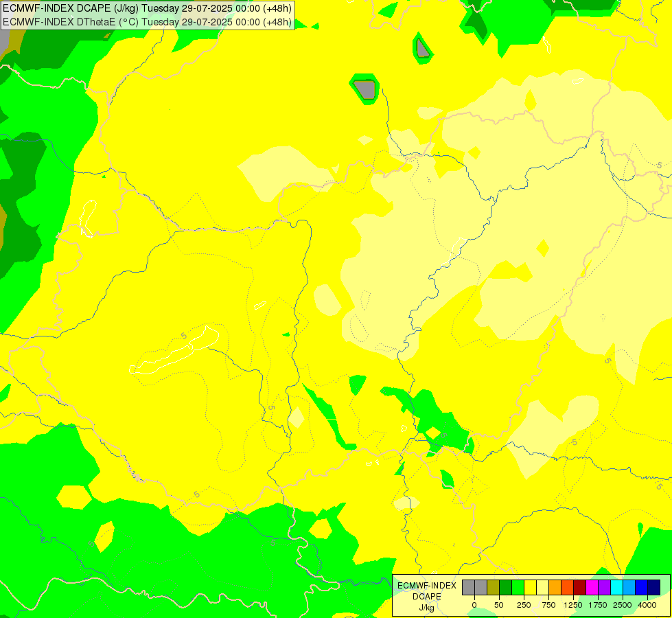
Task: Click the DCAPE title line in header
Action: click(x=147, y=8)
